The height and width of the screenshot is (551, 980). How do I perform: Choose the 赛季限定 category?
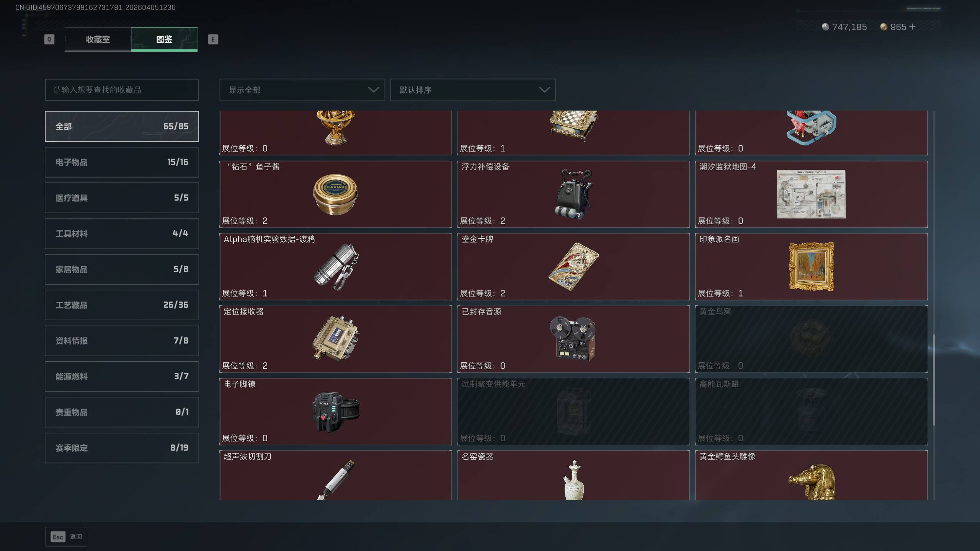pyautogui.click(x=122, y=448)
